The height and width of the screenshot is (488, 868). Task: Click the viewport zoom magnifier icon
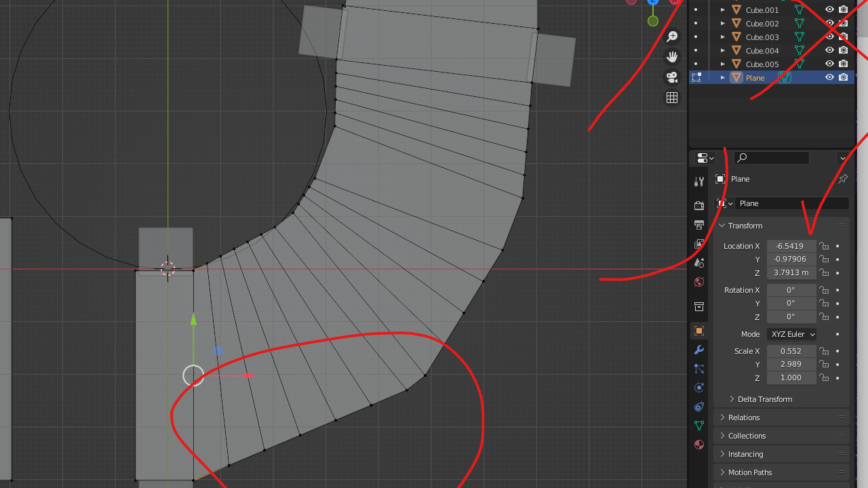pyautogui.click(x=672, y=37)
